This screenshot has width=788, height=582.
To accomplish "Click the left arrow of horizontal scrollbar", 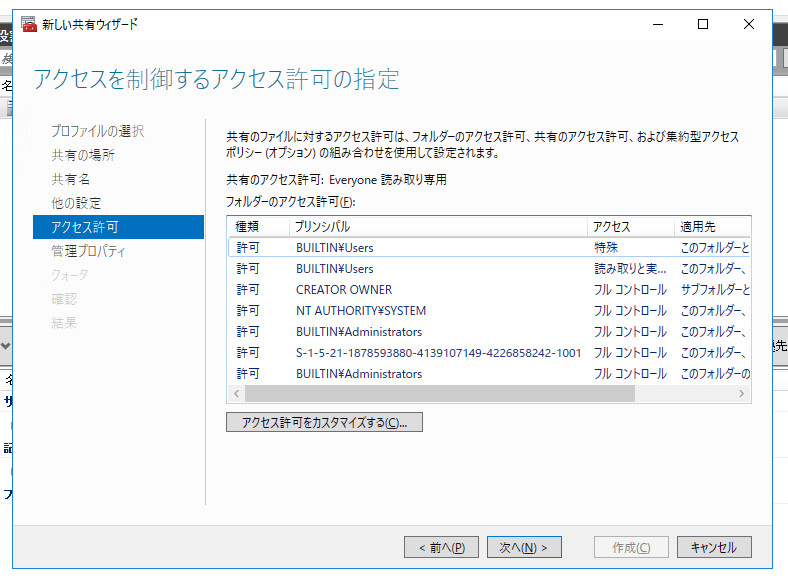I will coord(236,394).
